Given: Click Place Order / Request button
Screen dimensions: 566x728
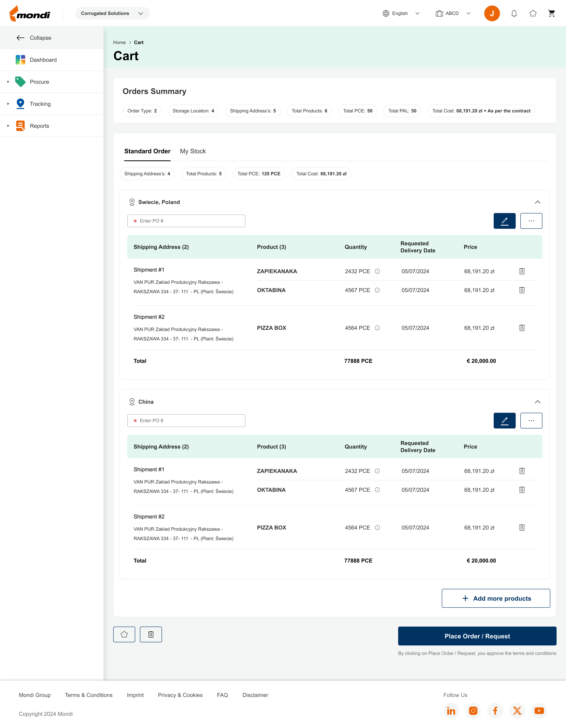Looking at the screenshot, I should 477,636.
